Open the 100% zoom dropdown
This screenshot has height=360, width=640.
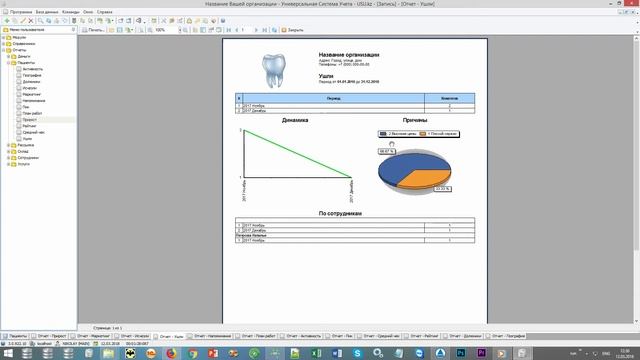(x=180, y=30)
